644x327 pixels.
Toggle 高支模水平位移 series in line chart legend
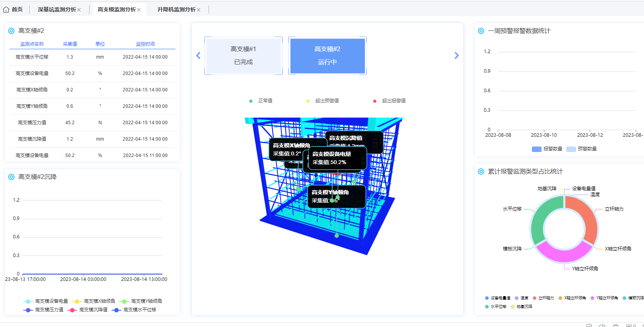134,310
